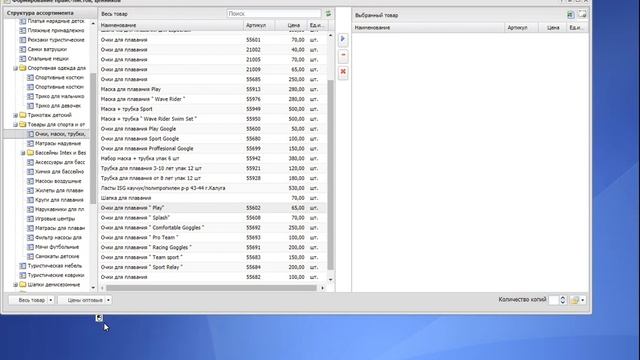Collapse the Товары для спорта folder
640x360 pixels.
click(16, 124)
